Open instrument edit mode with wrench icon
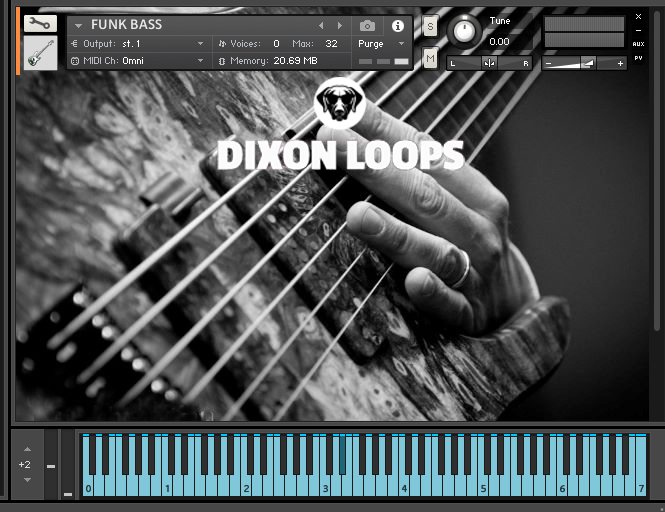This screenshot has width=665, height=512. [x=40, y=24]
